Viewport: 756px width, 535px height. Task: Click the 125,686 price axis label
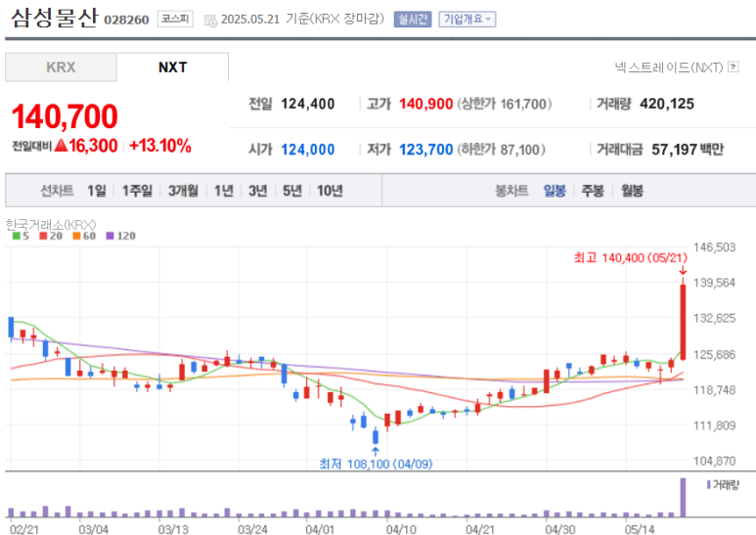714,355
